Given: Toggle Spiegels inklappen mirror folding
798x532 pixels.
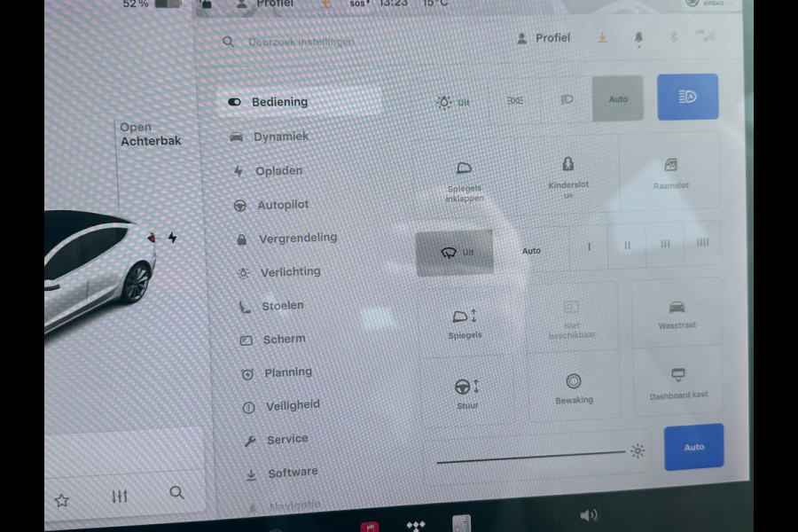Looking at the screenshot, I should pyautogui.click(x=465, y=176).
